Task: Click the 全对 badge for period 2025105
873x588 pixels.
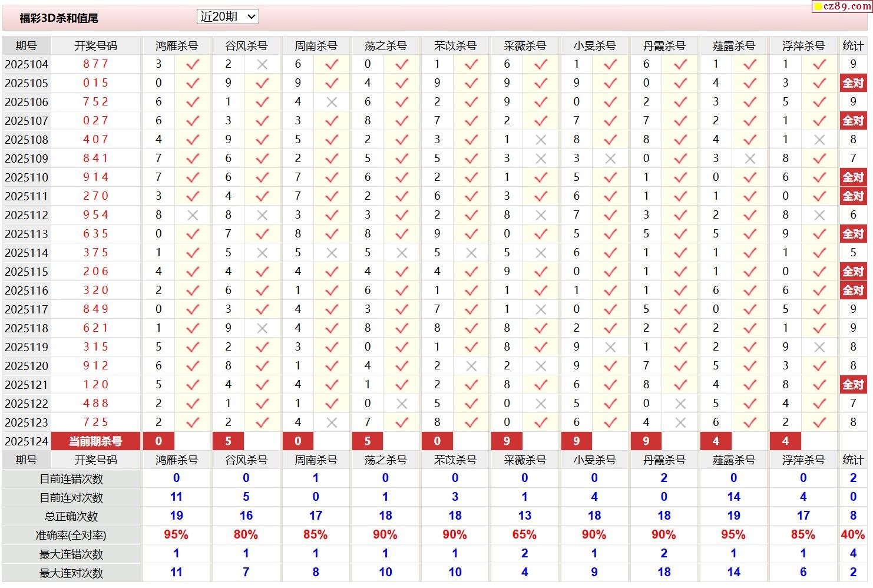Action: click(x=853, y=83)
